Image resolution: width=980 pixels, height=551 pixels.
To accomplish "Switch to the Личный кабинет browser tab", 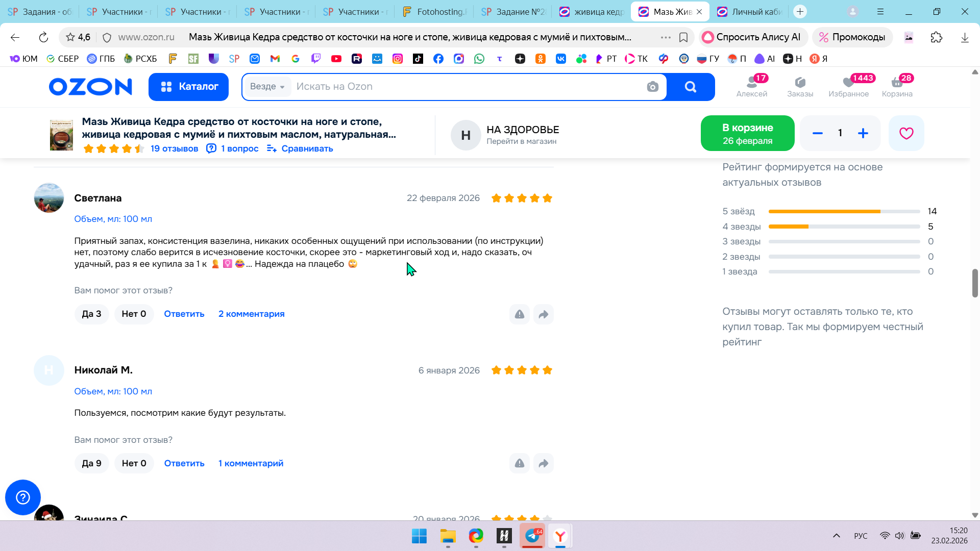I will tap(750, 11).
